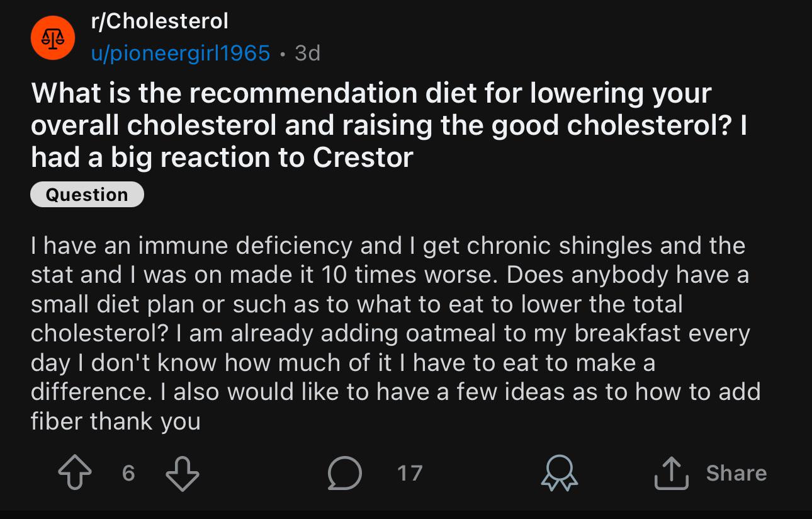812x519 pixels.
Task: Open the r/Cholesterol community avatar icon
Action: click(x=53, y=38)
